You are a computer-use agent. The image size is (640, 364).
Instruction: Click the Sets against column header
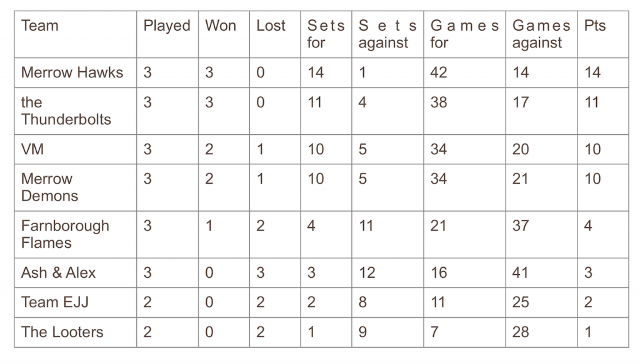click(x=387, y=34)
